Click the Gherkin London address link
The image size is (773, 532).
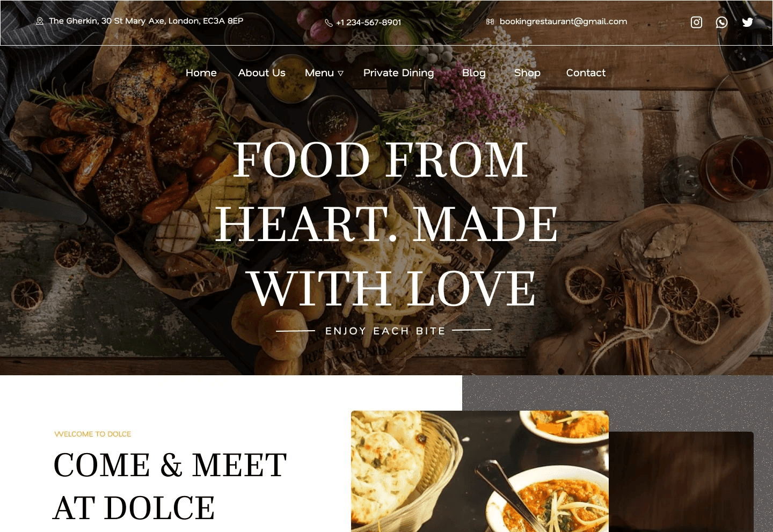(146, 21)
